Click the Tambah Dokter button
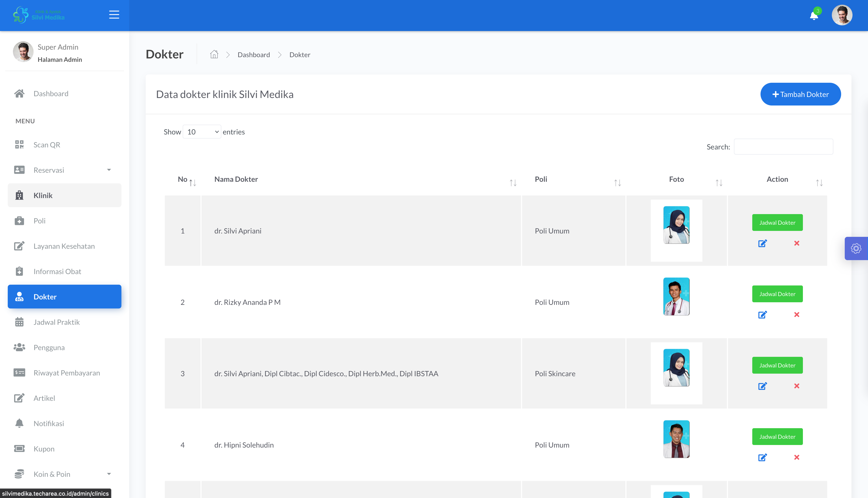Viewport: 868px width, 498px height. click(801, 94)
